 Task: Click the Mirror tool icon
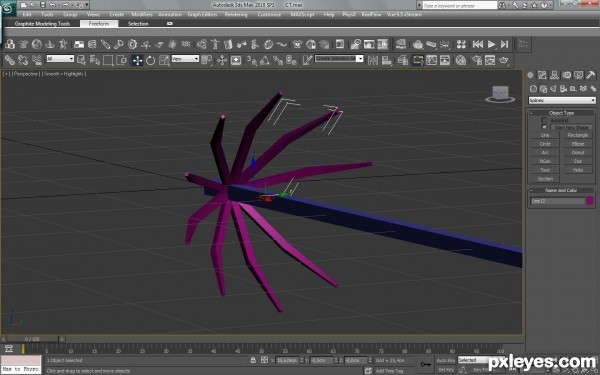(x=373, y=60)
